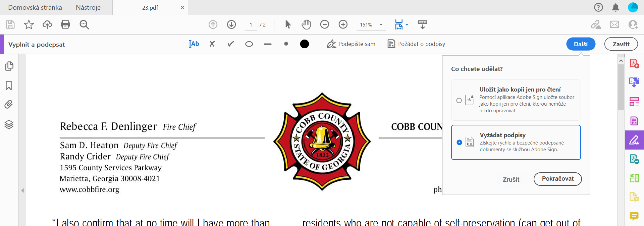The height and width of the screenshot is (226, 644).
Task: Open the Create PDF tool in right rail
Action: 634,63
